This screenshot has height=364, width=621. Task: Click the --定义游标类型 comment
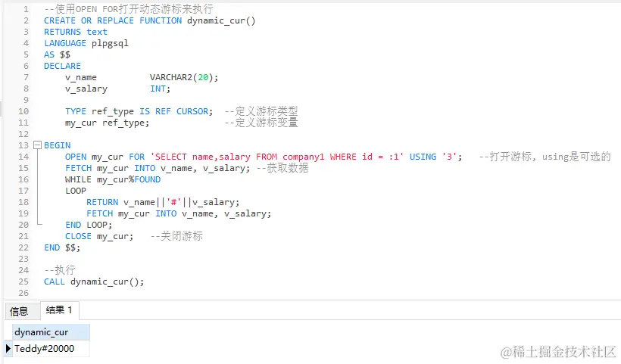tap(261, 111)
